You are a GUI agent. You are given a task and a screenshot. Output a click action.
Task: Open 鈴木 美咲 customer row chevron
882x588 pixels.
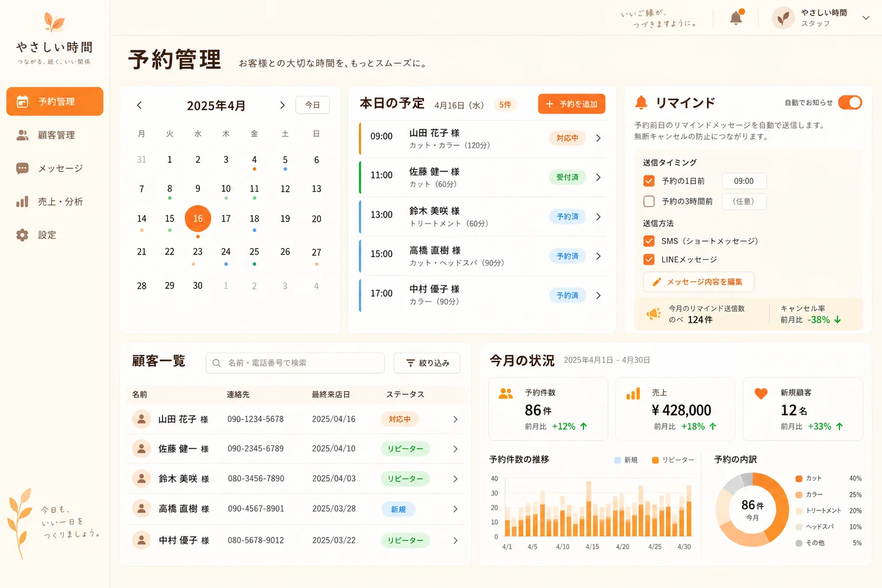point(455,479)
